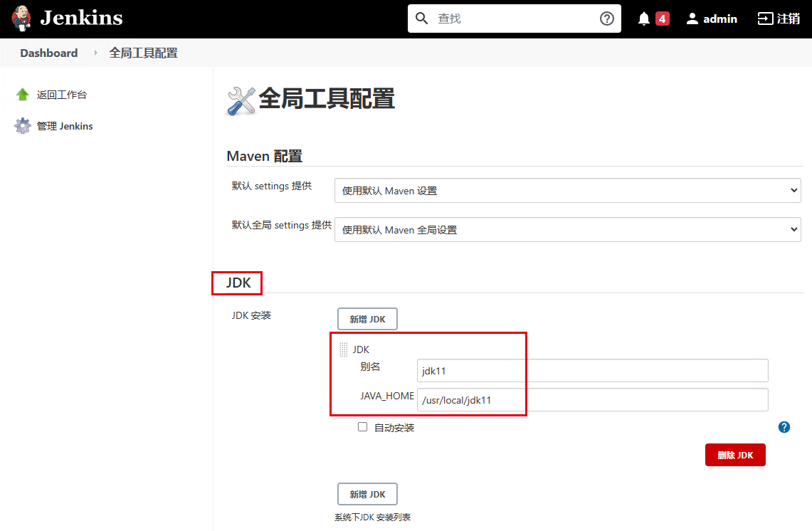
Task: Open Jenkins home via title text
Action: (81, 18)
